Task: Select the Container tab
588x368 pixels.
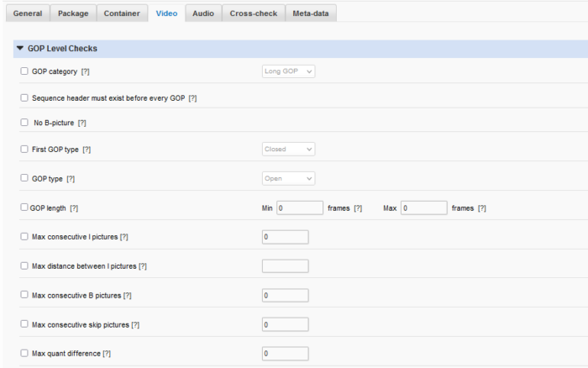Action: tap(122, 13)
